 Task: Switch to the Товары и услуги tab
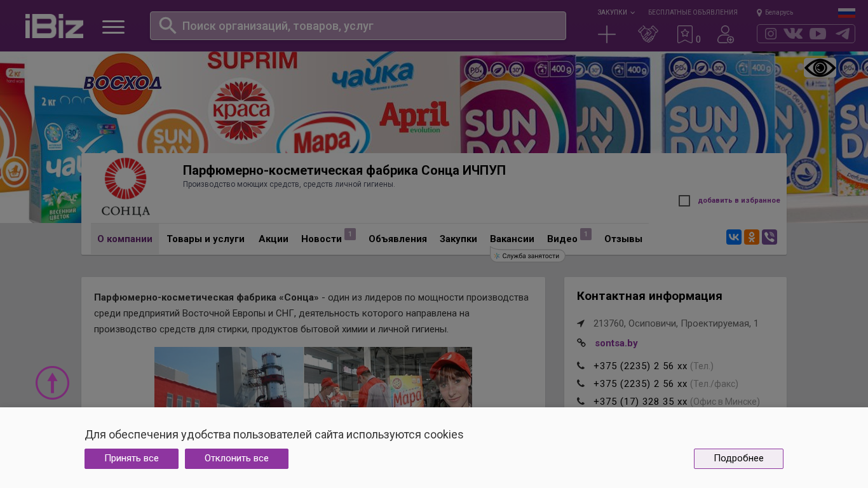tap(205, 239)
